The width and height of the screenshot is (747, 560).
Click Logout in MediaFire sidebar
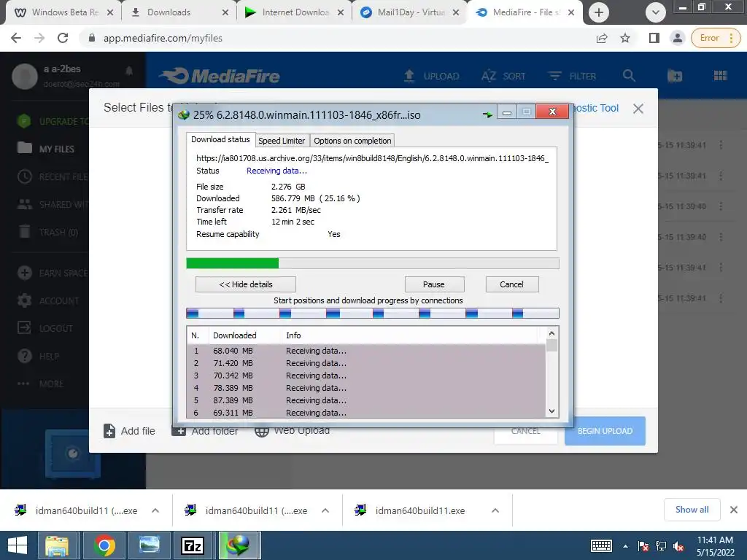pos(44,328)
